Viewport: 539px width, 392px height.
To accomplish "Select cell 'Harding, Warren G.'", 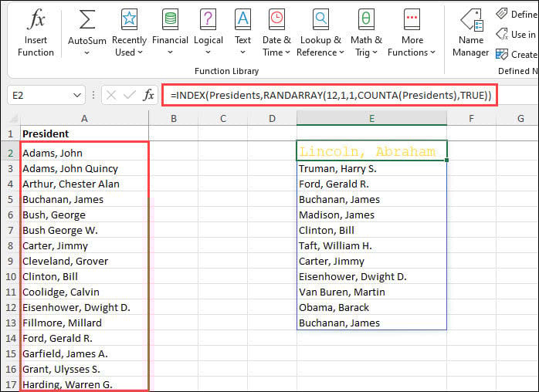I will pos(85,384).
